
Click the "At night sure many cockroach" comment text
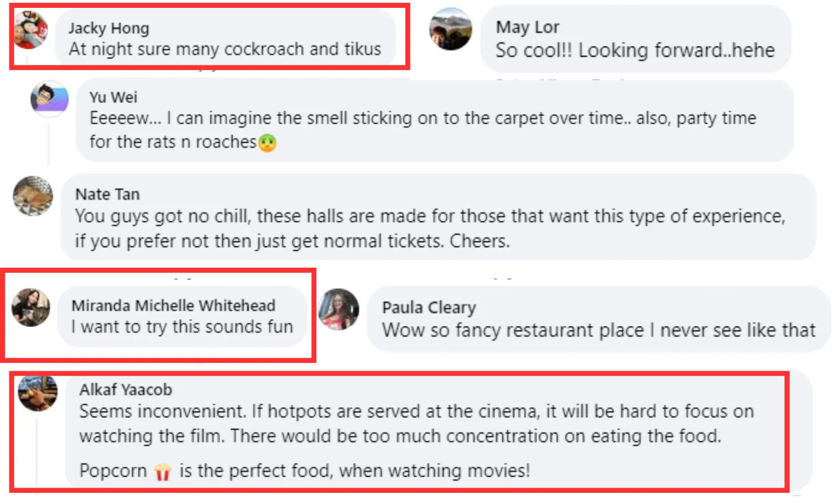tap(225, 49)
